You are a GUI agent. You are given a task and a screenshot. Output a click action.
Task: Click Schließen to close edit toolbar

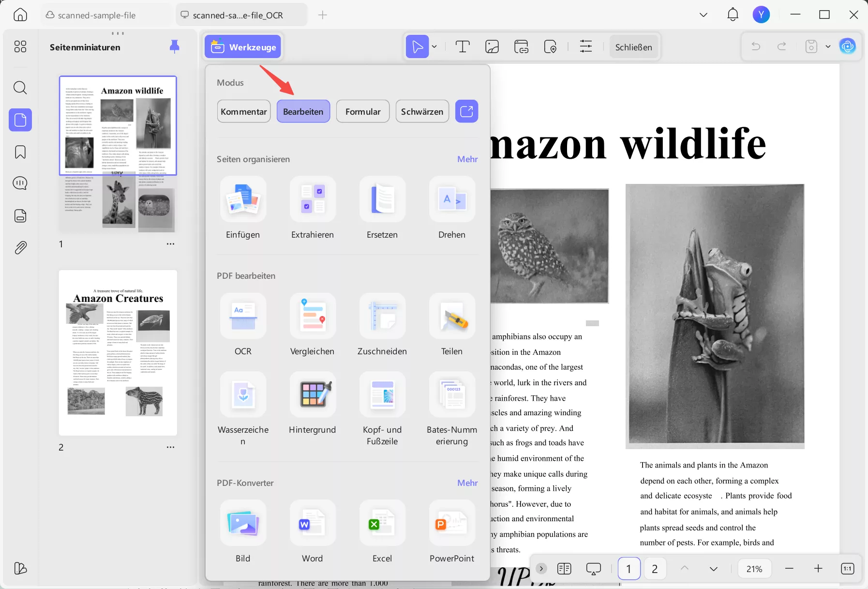pos(634,47)
